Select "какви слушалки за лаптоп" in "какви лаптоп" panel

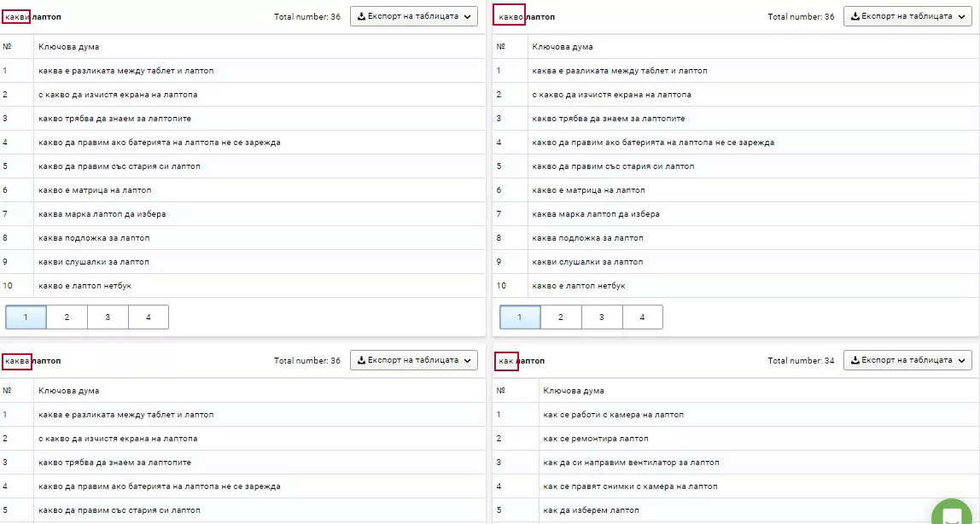point(242,262)
